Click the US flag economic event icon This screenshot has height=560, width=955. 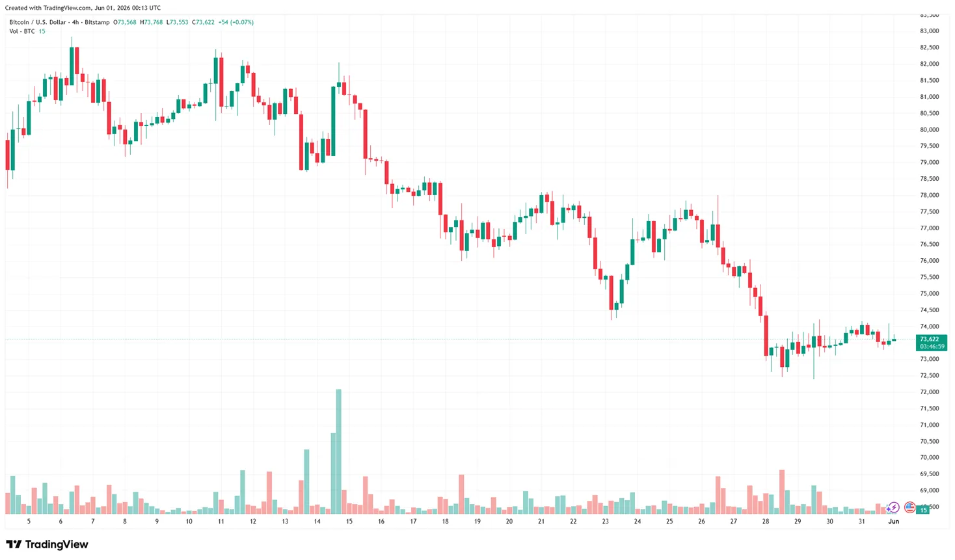(909, 507)
